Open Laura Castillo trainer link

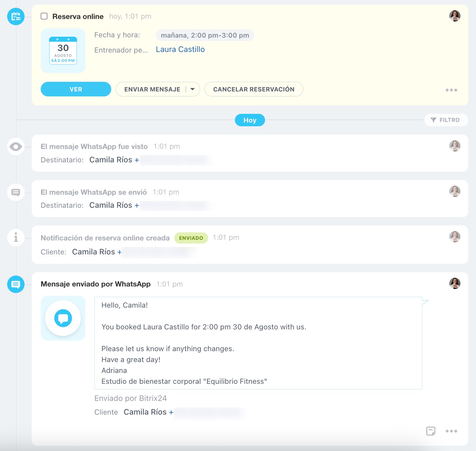[180, 49]
